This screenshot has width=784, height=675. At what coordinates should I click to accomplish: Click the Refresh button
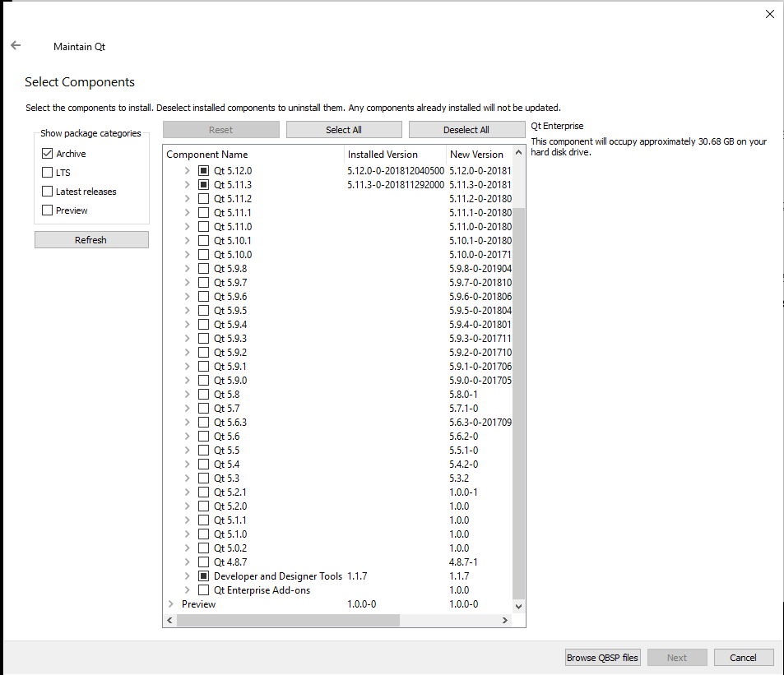(91, 240)
